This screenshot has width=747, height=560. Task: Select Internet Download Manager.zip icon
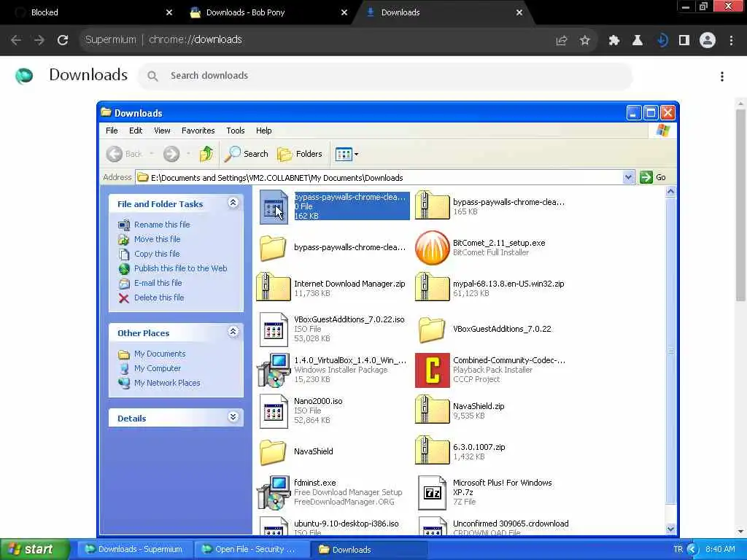[x=274, y=287]
